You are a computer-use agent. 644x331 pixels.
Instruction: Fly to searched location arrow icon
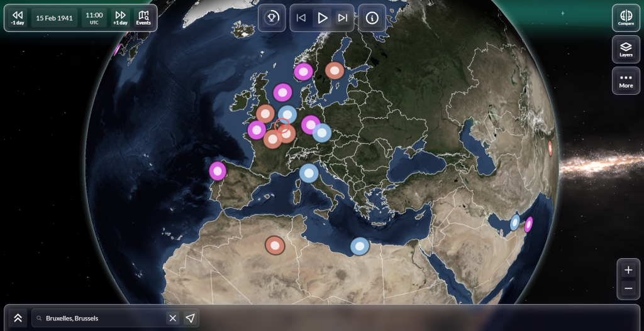[x=190, y=318]
